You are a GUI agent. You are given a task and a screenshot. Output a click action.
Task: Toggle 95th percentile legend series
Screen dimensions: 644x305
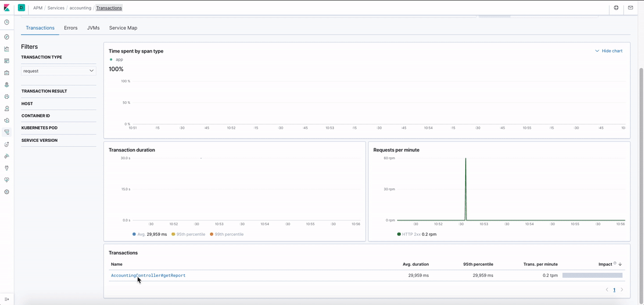188,234
